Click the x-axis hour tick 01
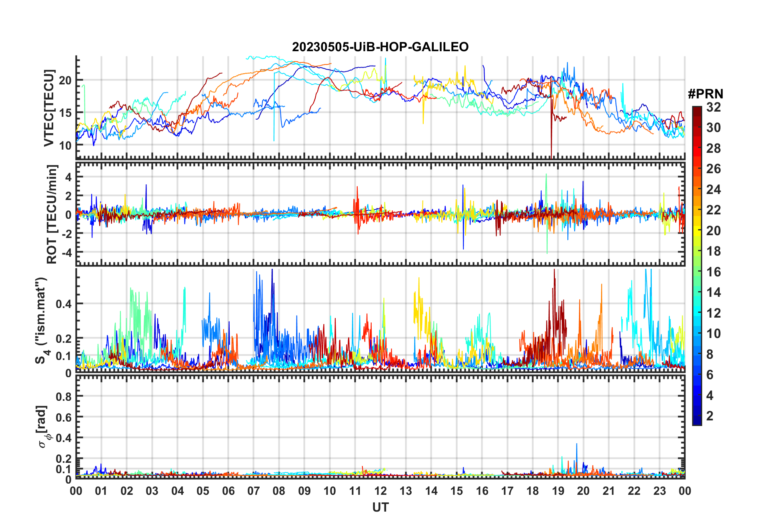Viewport: 761px width, 532px height. pyautogui.click(x=101, y=491)
